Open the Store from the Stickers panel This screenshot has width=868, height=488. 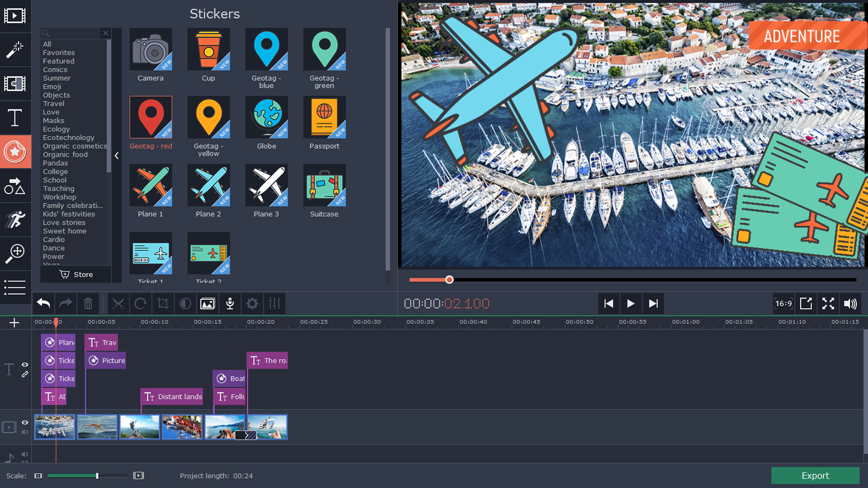tap(75, 274)
